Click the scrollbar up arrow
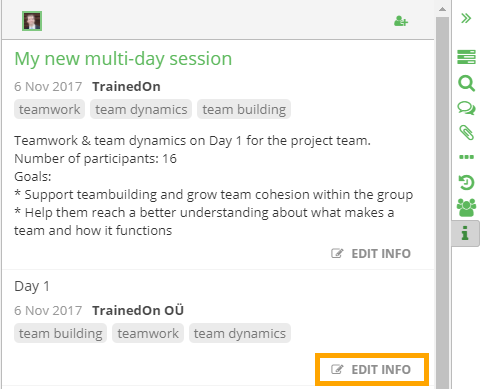The image size is (481, 389). (x=442, y=9)
